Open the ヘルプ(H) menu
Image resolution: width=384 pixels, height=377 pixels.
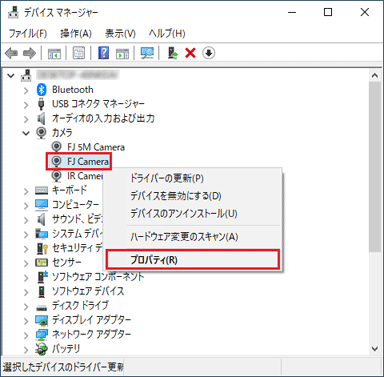tap(167, 33)
